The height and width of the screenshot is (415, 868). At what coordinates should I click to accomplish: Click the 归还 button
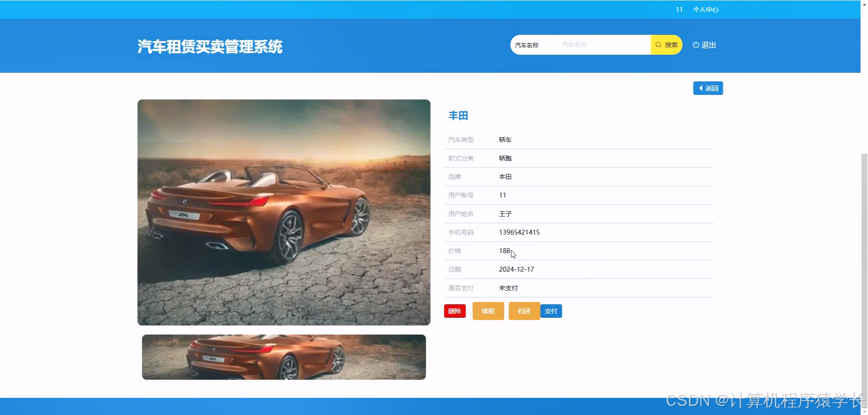tap(524, 311)
